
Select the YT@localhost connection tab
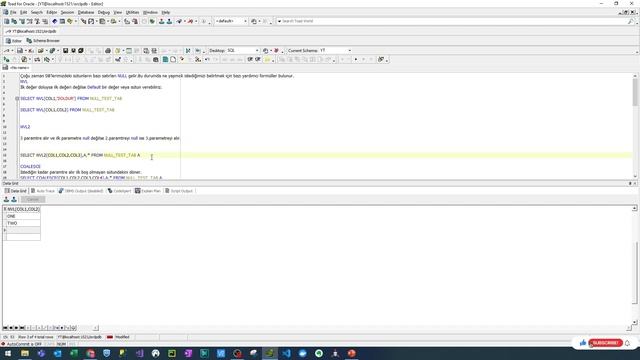point(31,31)
